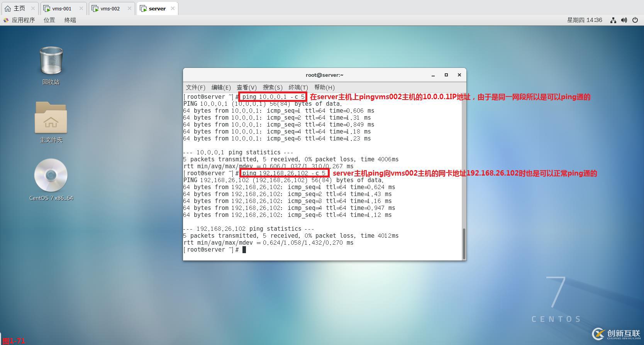This screenshot has height=345, width=644.
Task: Click the line ending "time 4012ms"
Action: pyautogui.click(x=291, y=236)
